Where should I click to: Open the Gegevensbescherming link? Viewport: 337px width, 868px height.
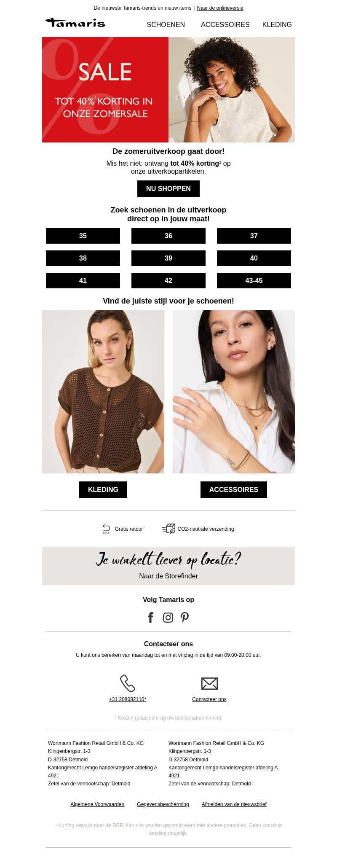pyautogui.click(x=163, y=804)
